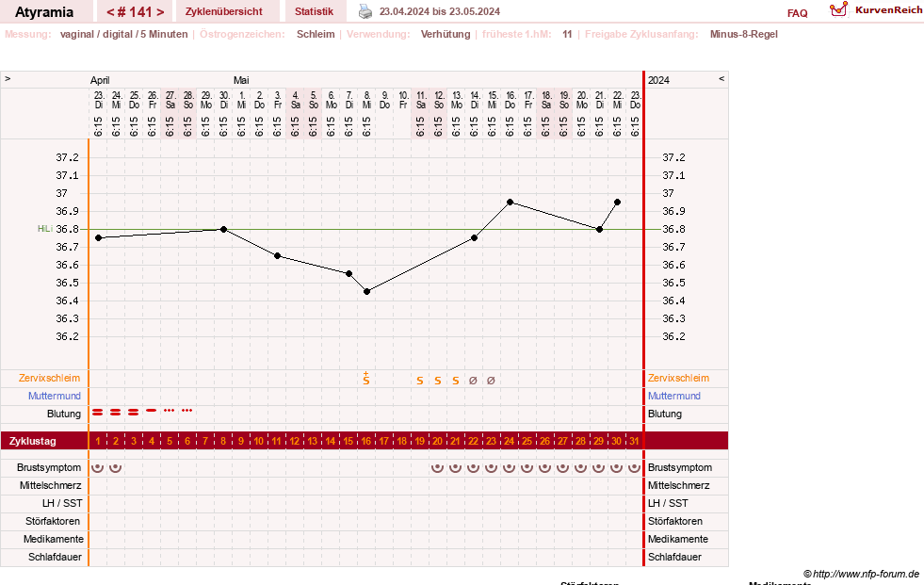Screen dimensions: 924x585
Task: Click temperature point on cycle day 8
Action: [223, 229]
